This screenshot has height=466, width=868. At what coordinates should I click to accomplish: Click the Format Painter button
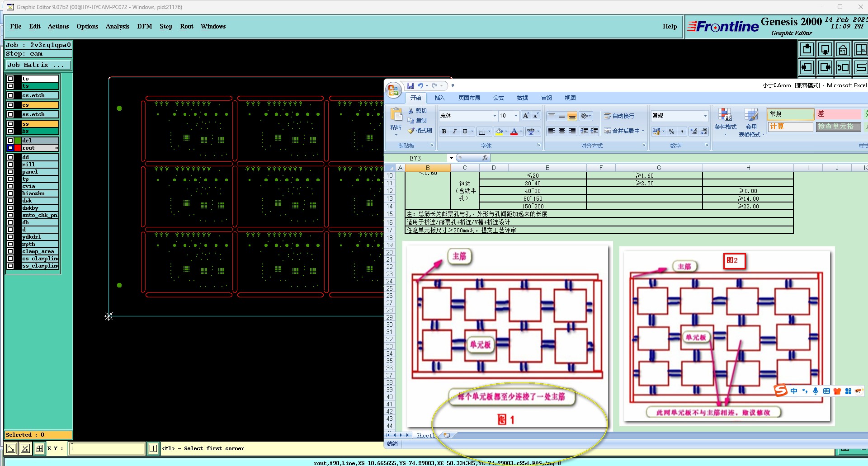pyautogui.click(x=420, y=131)
